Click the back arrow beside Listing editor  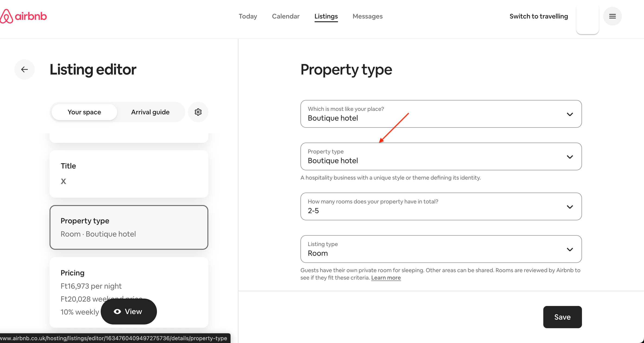pos(25,69)
